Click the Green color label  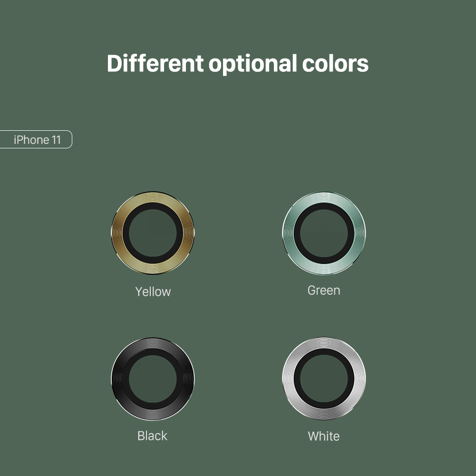point(324,291)
